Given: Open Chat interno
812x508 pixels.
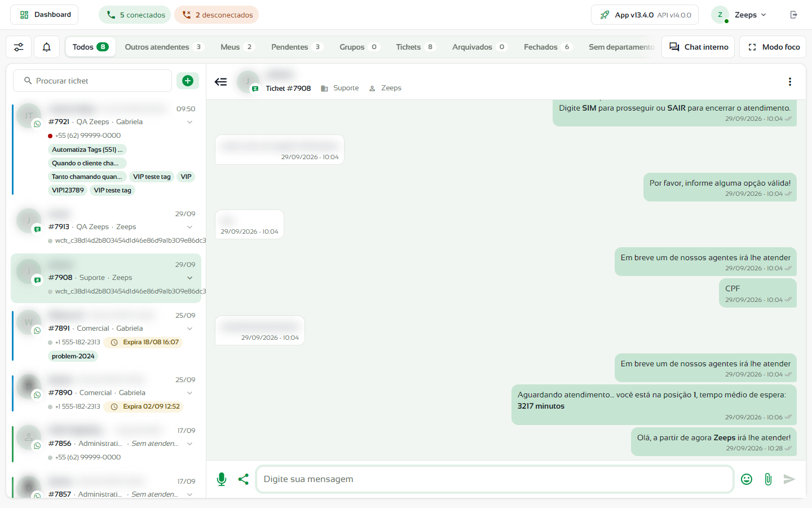Looking at the screenshot, I should (699, 47).
